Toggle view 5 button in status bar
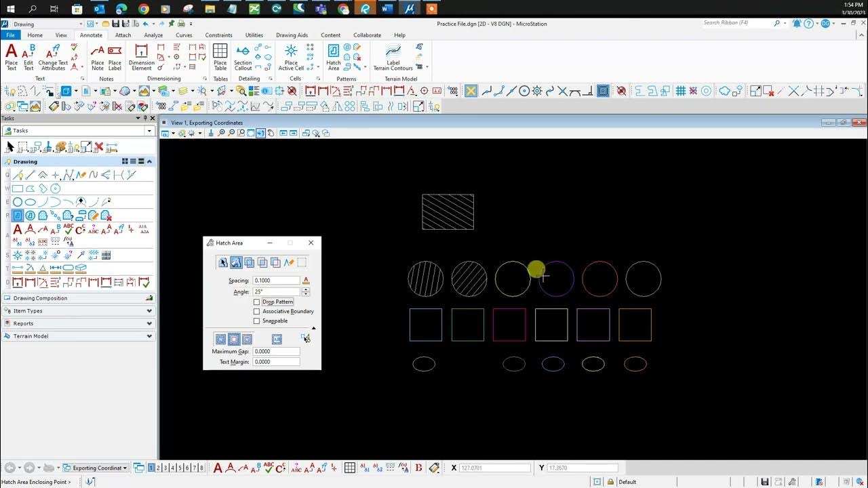 (180, 468)
